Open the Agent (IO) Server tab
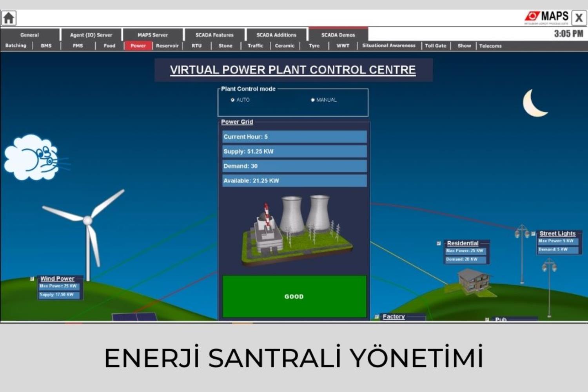 point(91,35)
